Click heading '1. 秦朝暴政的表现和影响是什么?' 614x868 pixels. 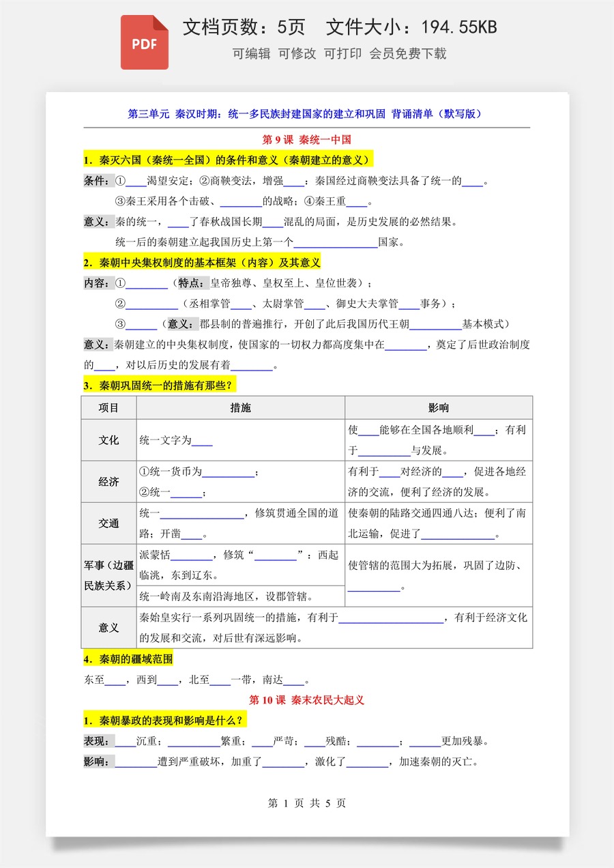164,721
